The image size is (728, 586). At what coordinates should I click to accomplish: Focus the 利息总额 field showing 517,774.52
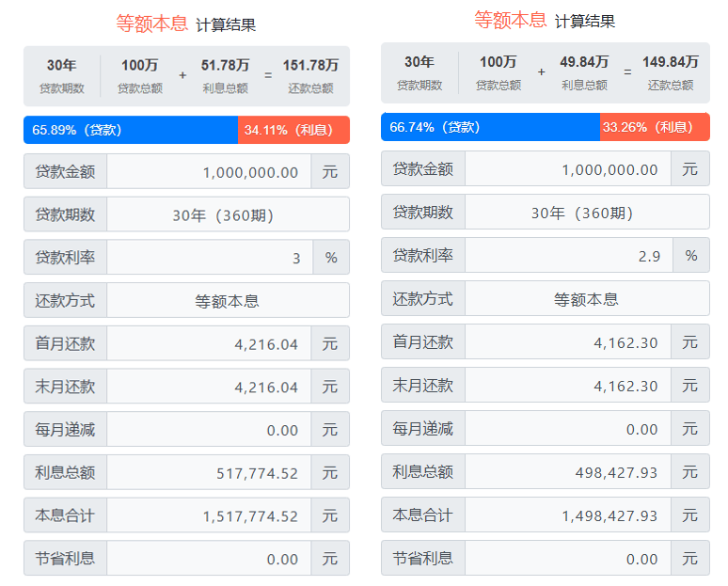click(209, 473)
